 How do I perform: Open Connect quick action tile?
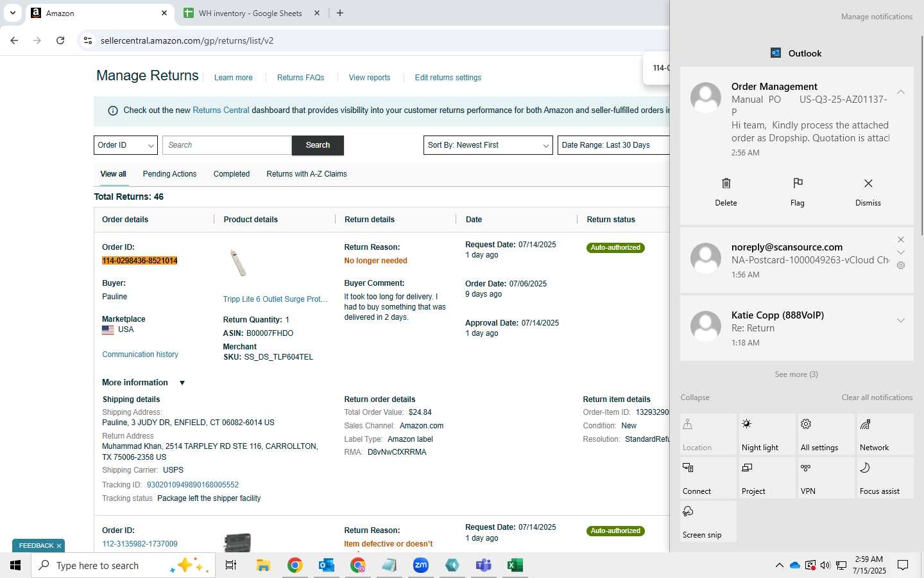click(708, 478)
